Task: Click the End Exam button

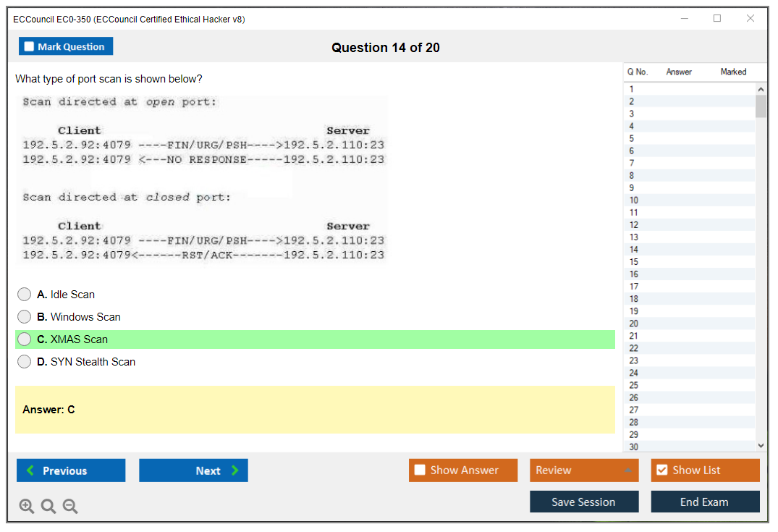Action: pyautogui.click(x=705, y=502)
